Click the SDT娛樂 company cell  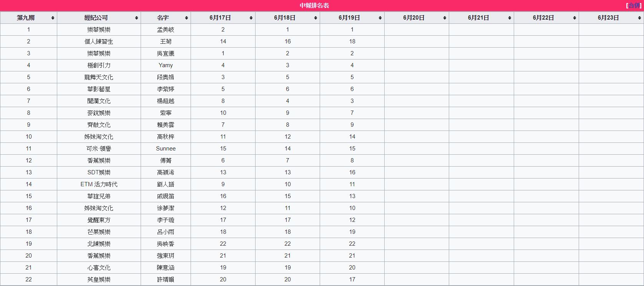coord(99,172)
